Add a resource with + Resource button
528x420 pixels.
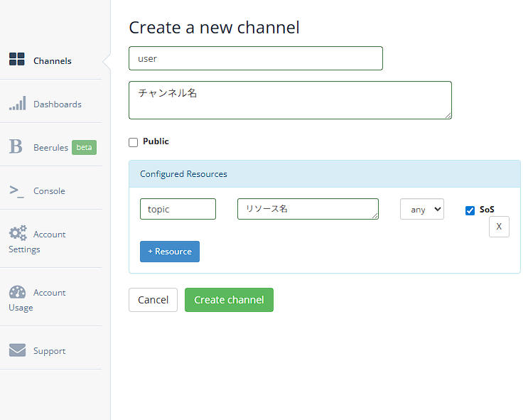coord(170,252)
